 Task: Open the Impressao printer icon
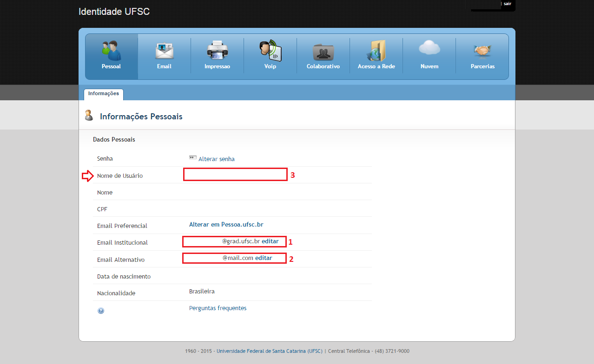coord(217,50)
